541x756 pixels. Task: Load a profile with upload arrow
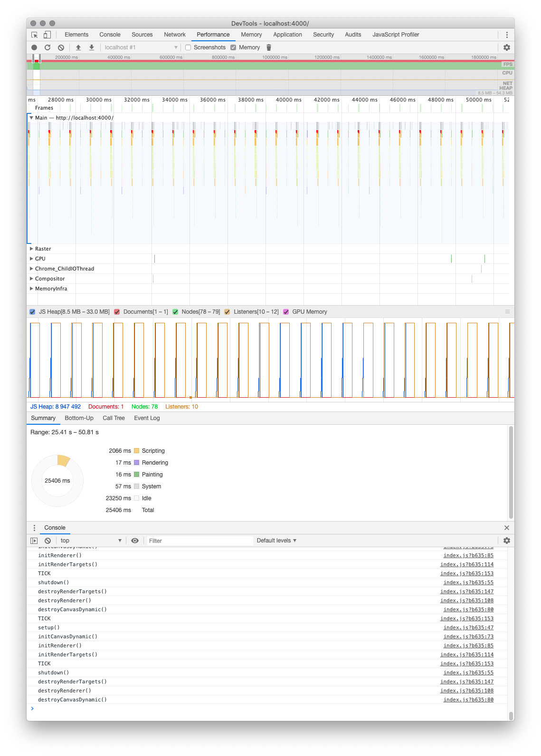tap(78, 47)
